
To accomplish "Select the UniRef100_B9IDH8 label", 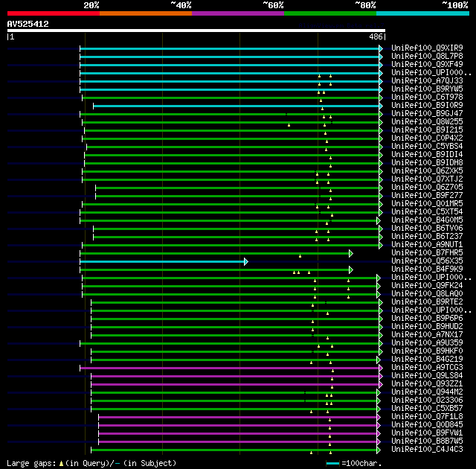I will [427, 163].
